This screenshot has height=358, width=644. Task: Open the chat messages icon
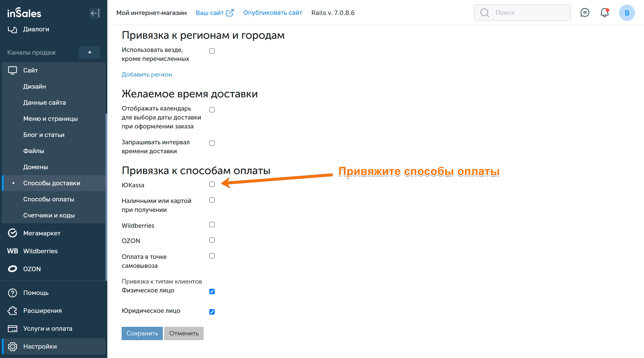(x=585, y=13)
